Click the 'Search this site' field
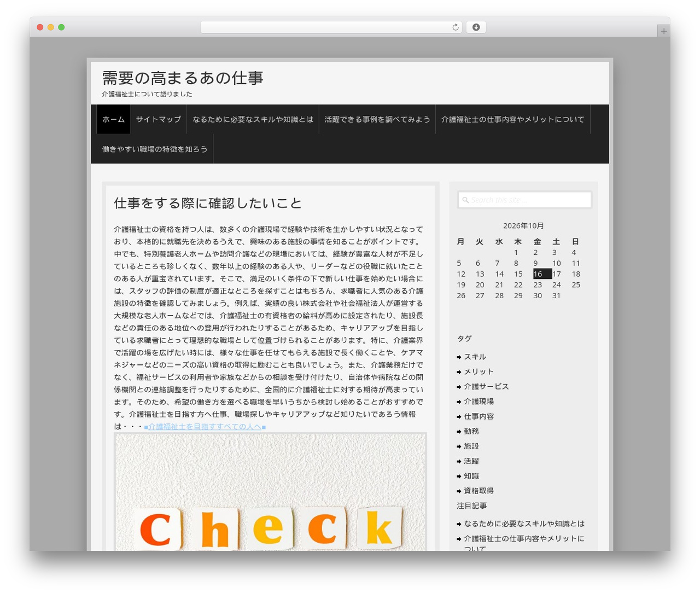 (524, 200)
